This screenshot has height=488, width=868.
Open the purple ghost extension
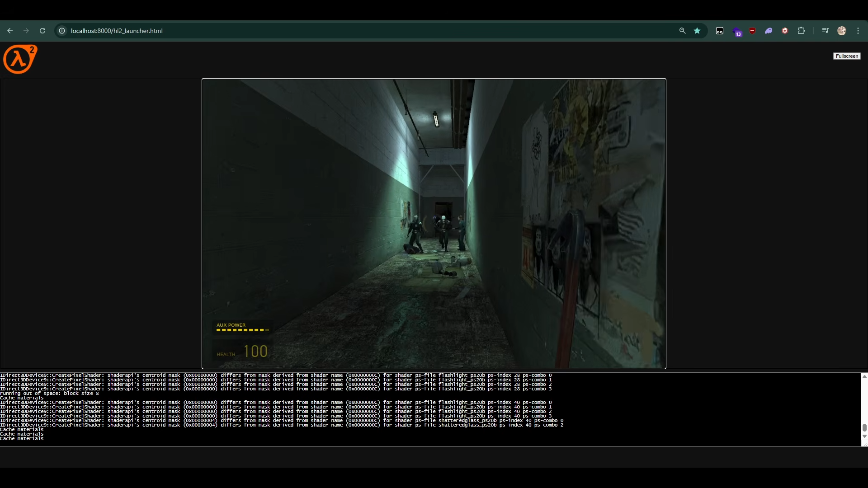pyautogui.click(x=769, y=31)
